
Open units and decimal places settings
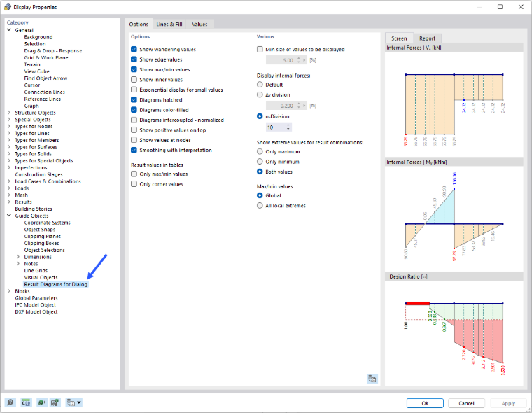point(26,402)
